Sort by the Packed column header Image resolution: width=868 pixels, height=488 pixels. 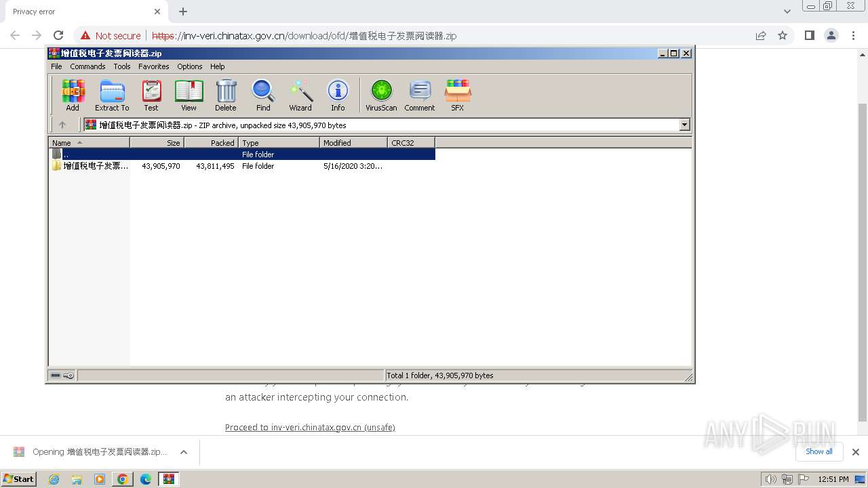pos(211,142)
